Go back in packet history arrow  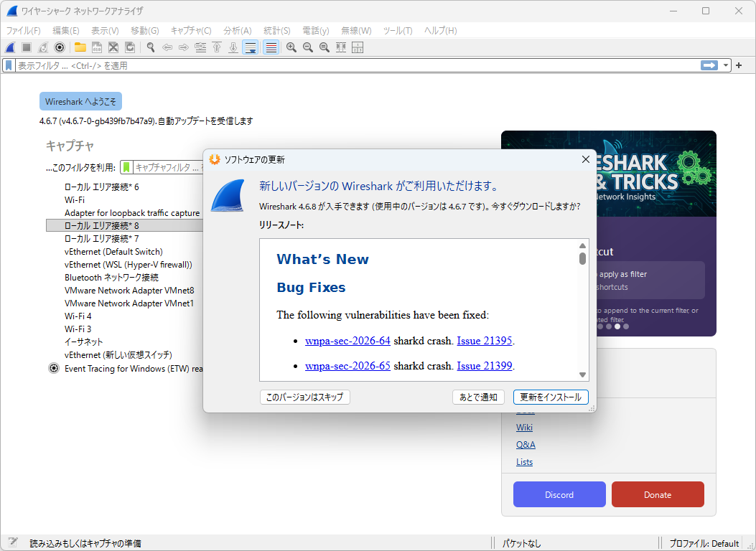pyautogui.click(x=167, y=47)
